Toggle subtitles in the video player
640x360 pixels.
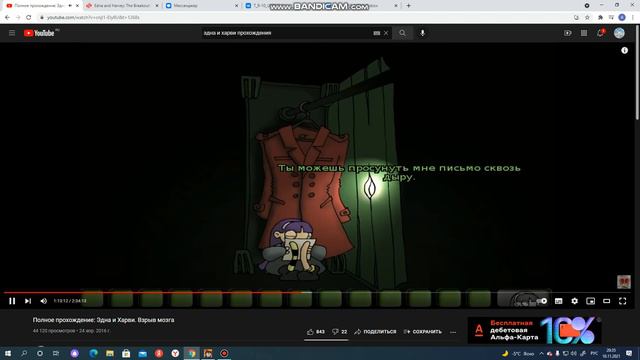558,301
